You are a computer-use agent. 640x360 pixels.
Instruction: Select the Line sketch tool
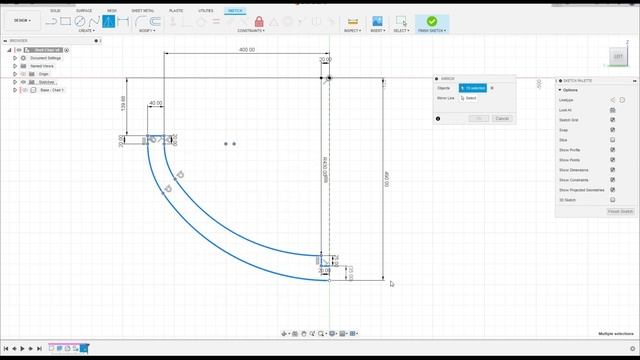coord(51,21)
